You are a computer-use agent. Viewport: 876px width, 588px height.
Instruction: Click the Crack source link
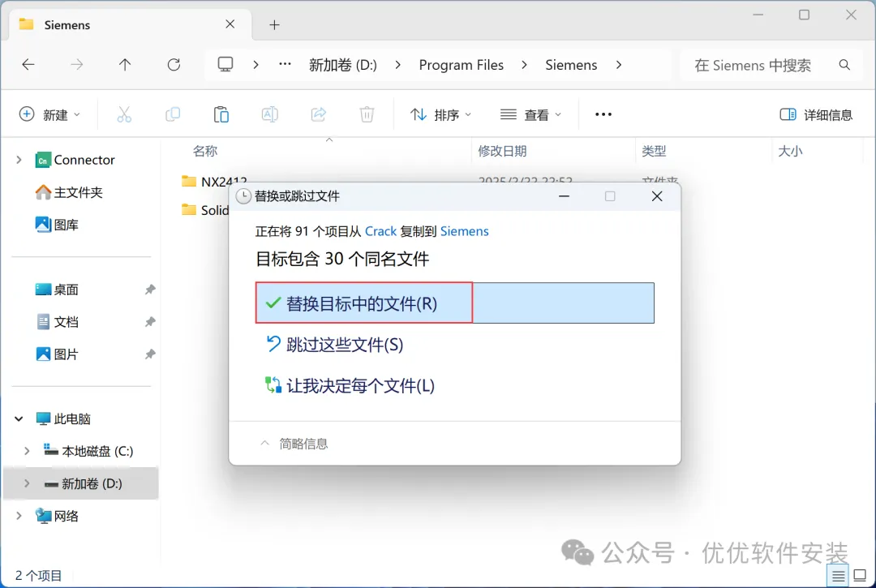point(380,231)
